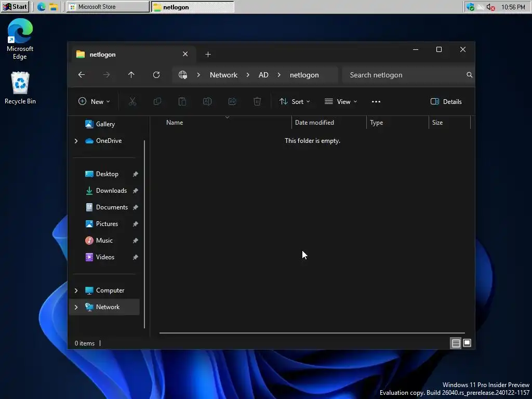Open File Explorer from quick launch bar

coord(54,7)
